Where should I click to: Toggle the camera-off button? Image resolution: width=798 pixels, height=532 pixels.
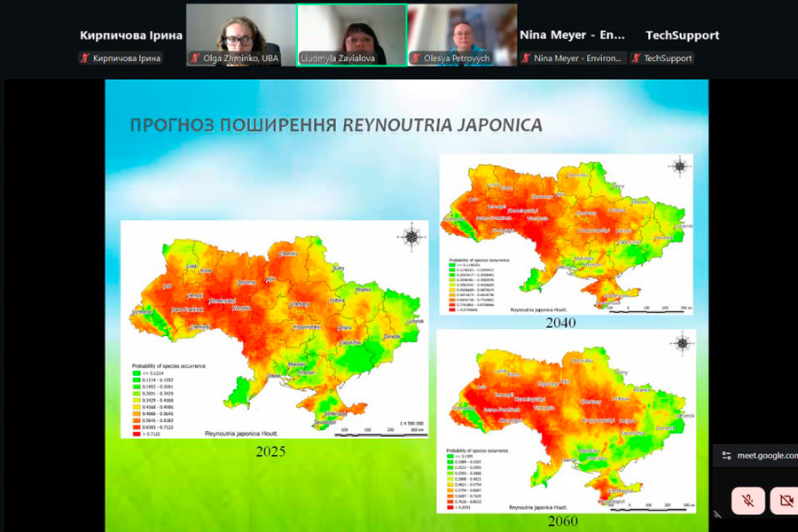pos(785,500)
